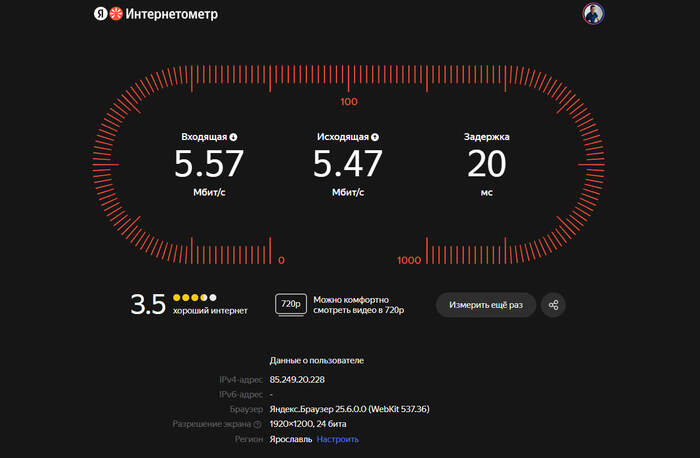Image resolution: width=700 pixels, height=458 pixels.
Task: Open the Настроить region link
Action: [338, 439]
